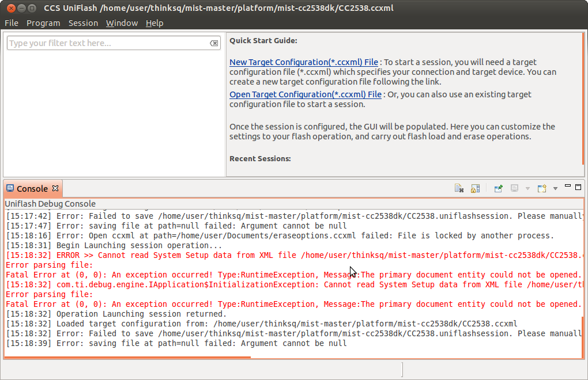The image size is (588, 380).
Task: Click the '[15:18:39] Error: saving file' line
Action: pyautogui.click(x=176, y=343)
